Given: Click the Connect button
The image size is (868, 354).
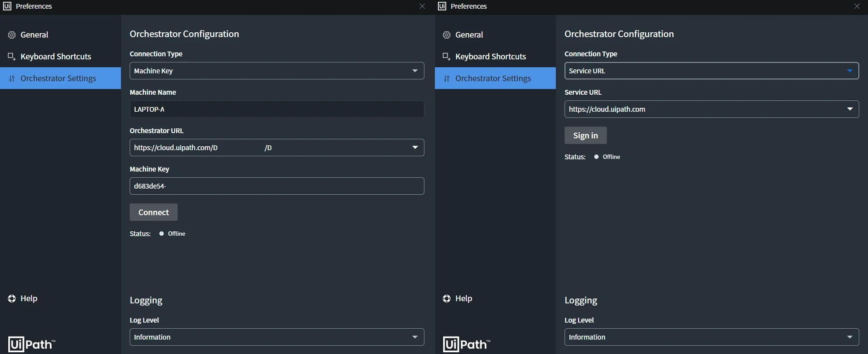Looking at the screenshot, I should pyautogui.click(x=154, y=212).
